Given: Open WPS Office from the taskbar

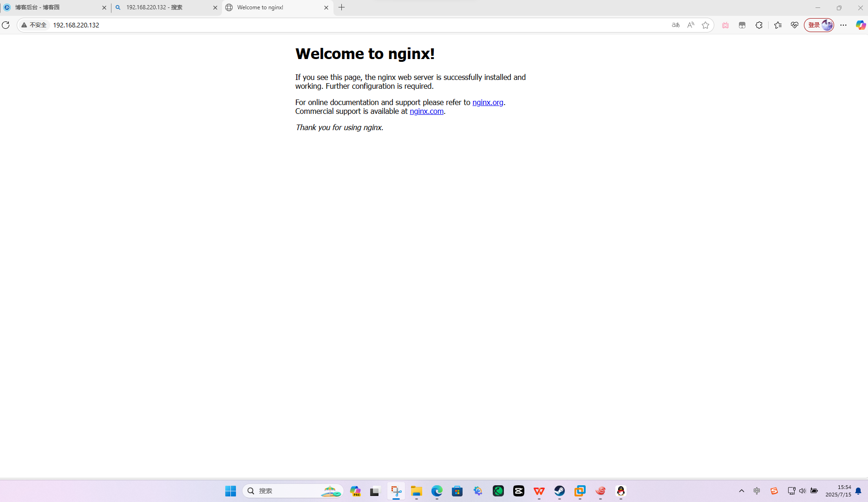Looking at the screenshot, I should 539,491.
